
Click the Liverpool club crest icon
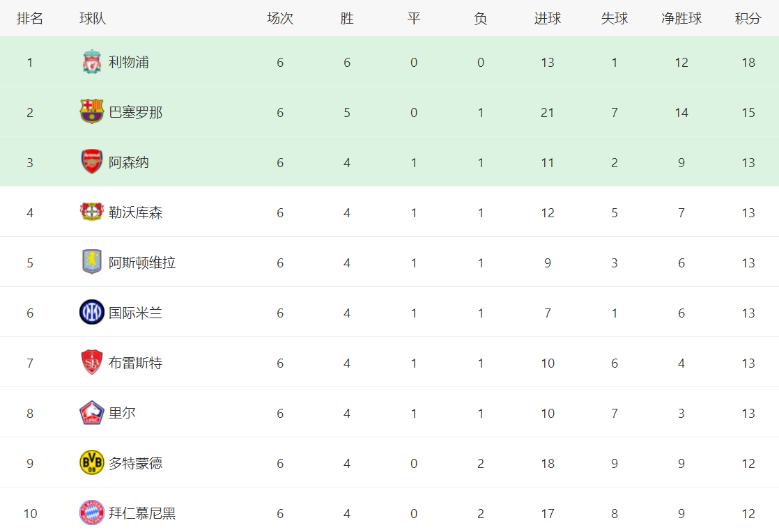pyautogui.click(x=91, y=63)
